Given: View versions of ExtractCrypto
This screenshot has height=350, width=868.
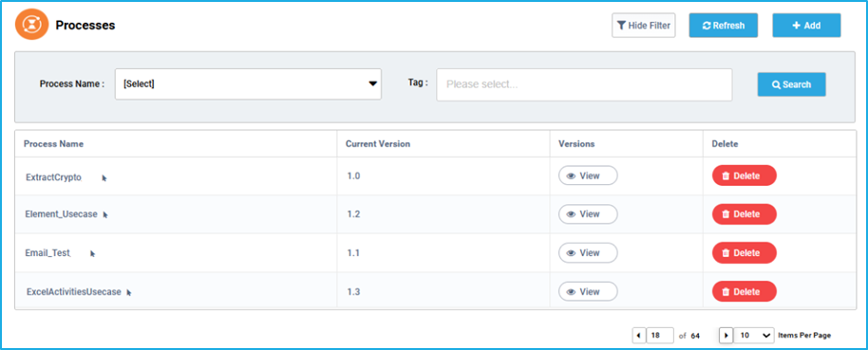Looking at the screenshot, I should pos(588,175).
